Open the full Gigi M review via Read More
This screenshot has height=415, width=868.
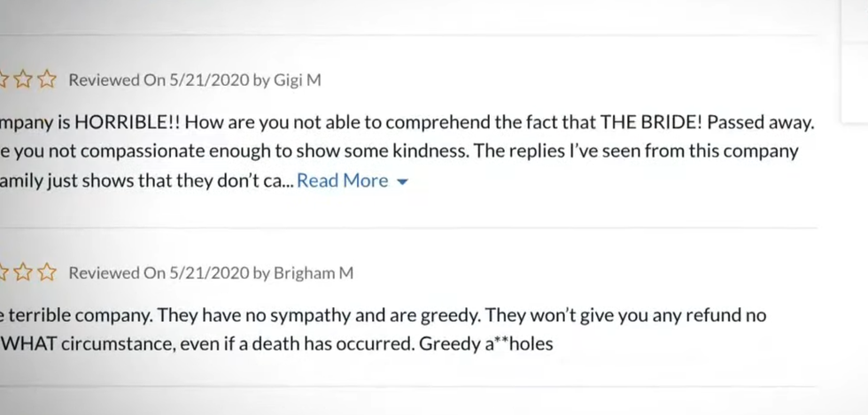(x=342, y=181)
